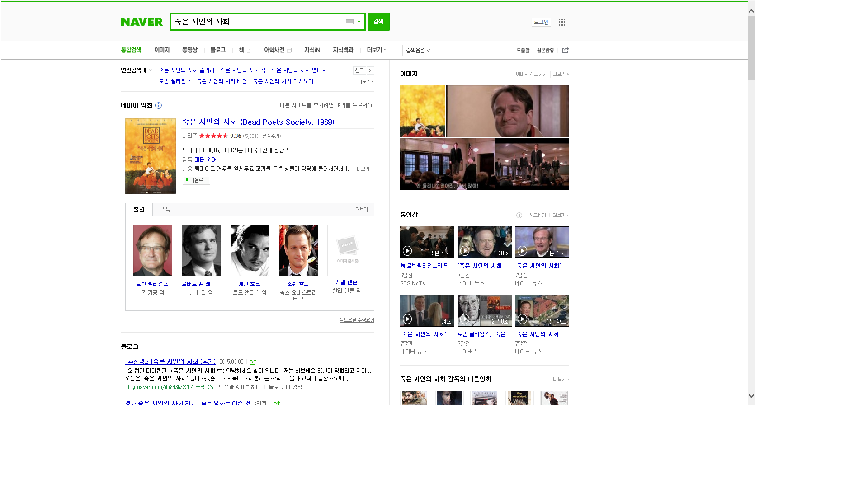This screenshot has width=868, height=488.
Task: Expand search box autocomplete dropdown arrow
Action: tap(359, 22)
